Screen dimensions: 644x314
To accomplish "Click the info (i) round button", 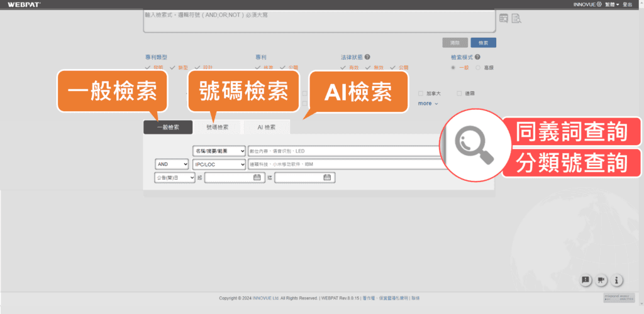I will (x=618, y=280).
